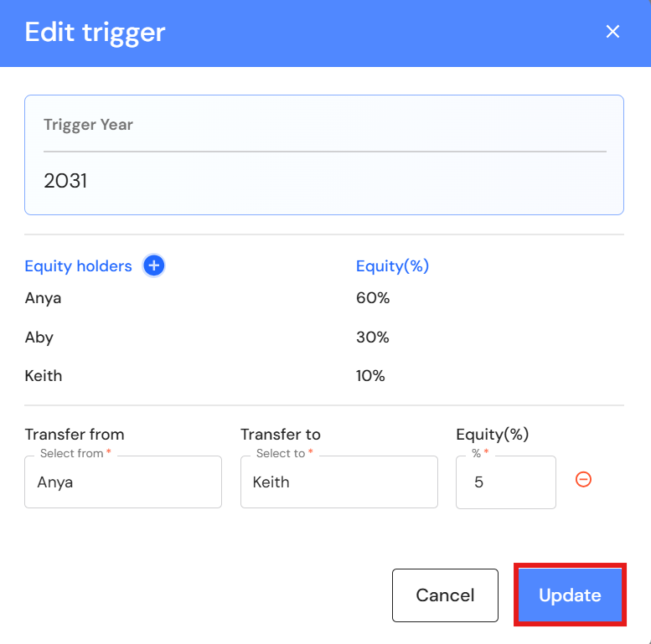Focus the equity percent field containing 5
Image resolution: width=651 pixels, height=644 pixels.
pos(505,482)
